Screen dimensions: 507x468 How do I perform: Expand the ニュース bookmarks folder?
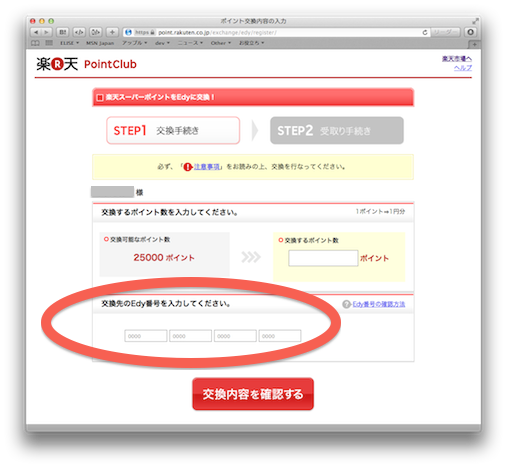pos(190,43)
